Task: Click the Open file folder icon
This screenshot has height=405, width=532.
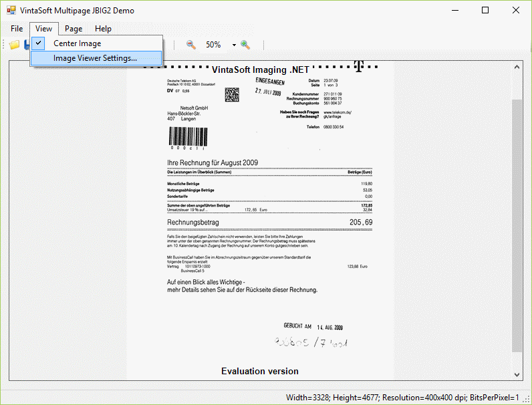Action: pos(14,45)
